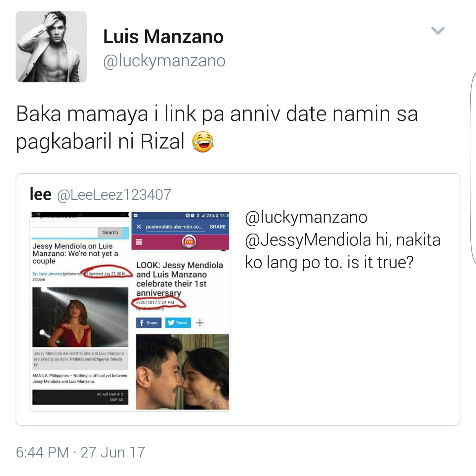Screen dimensions: 476x476
Task: Close the pushmobile browser tab with X
Action: 139,227
